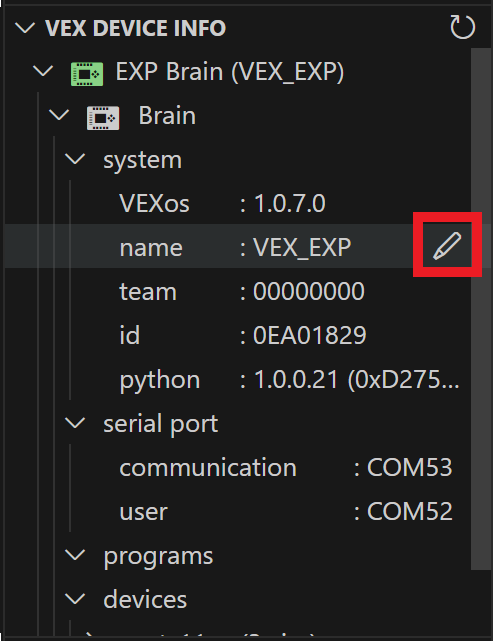The width and height of the screenshot is (493, 641).
Task: Toggle the devices section chevron
Action: click(75, 599)
